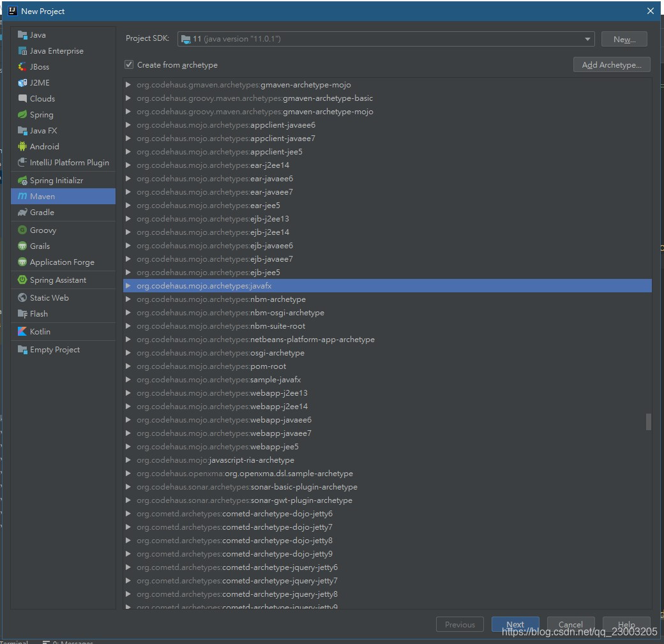Click the Java Enterprise icon
The width and height of the screenshot is (664, 644).
click(22, 51)
